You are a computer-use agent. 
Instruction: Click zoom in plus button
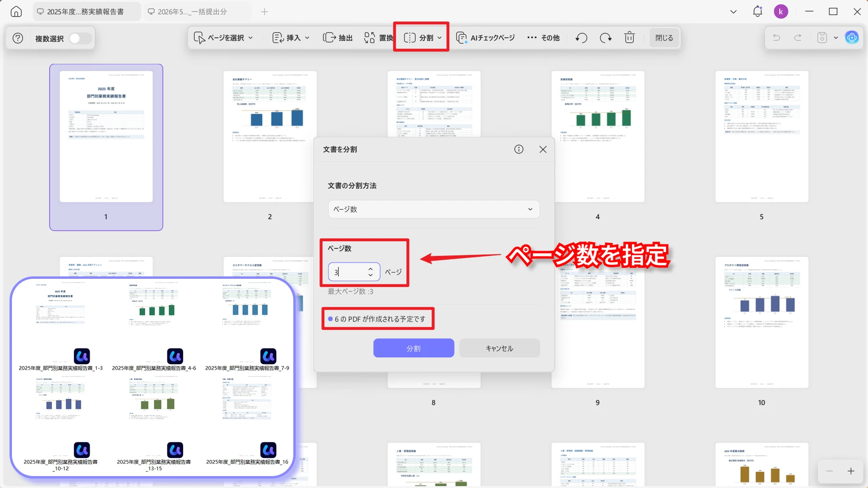pos(851,471)
